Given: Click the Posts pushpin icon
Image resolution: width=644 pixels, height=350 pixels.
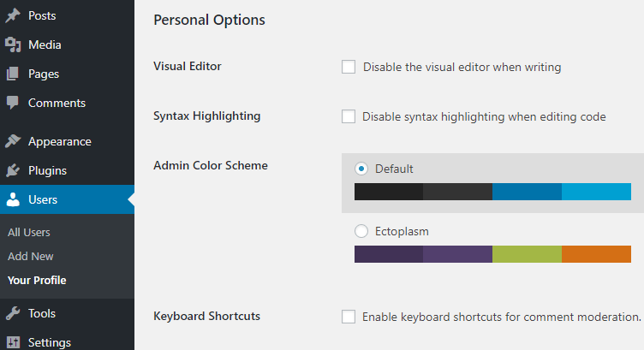Looking at the screenshot, I should pos(13,15).
